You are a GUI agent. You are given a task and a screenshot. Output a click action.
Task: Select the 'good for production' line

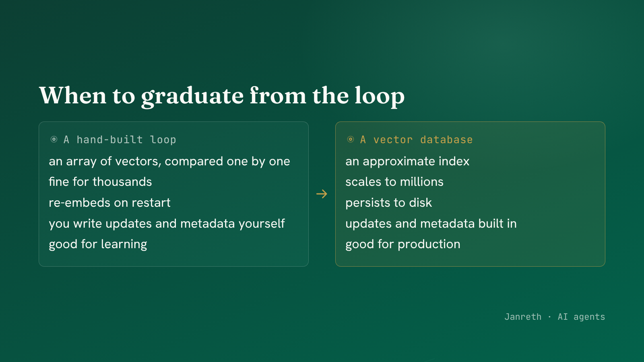pos(403,245)
